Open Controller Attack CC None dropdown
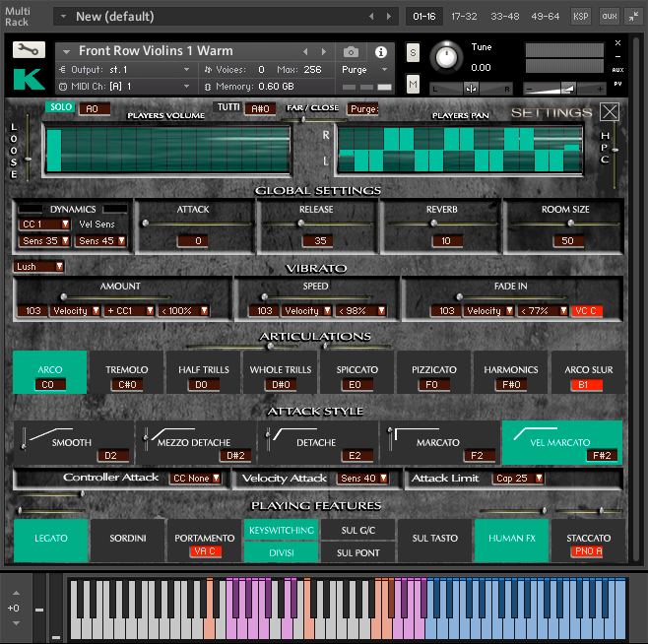This screenshot has width=648, height=644. point(195,479)
